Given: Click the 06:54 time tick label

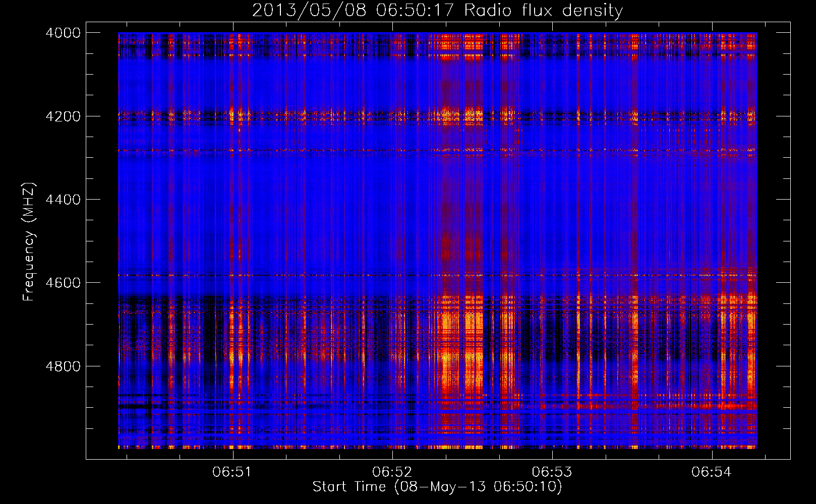Looking at the screenshot, I should point(712,472).
